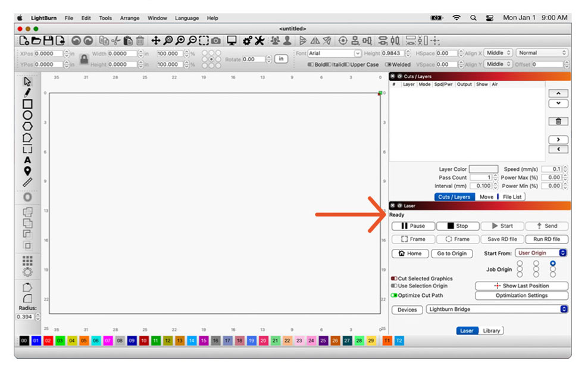Open the Grid Array tool

click(x=27, y=261)
